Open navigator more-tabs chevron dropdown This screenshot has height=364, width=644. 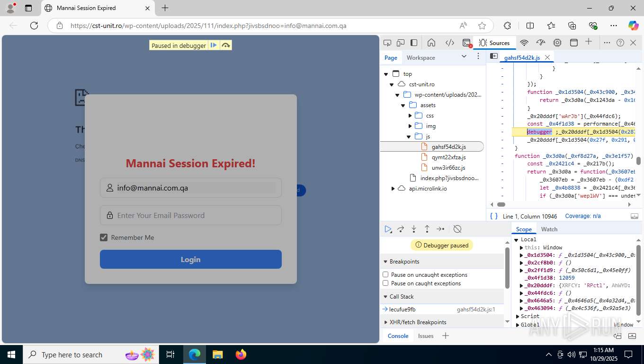click(x=464, y=56)
